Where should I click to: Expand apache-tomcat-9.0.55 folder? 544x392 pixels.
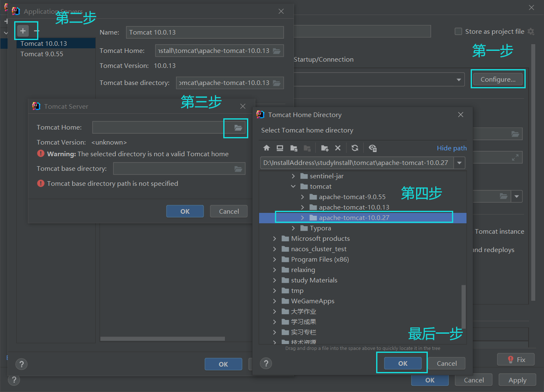coord(302,197)
